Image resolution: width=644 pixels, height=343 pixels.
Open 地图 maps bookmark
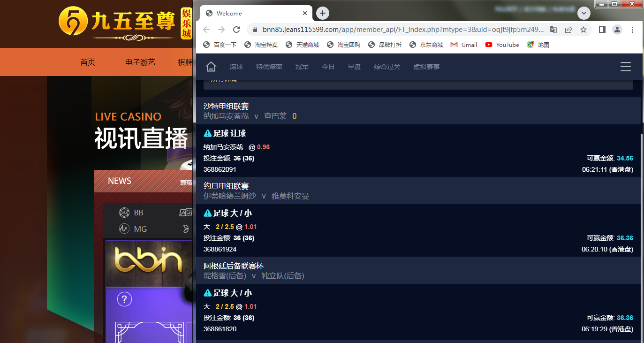[x=538, y=45]
